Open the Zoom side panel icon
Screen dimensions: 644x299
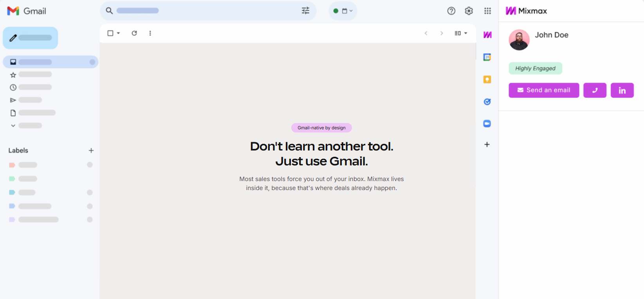(487, 124)
